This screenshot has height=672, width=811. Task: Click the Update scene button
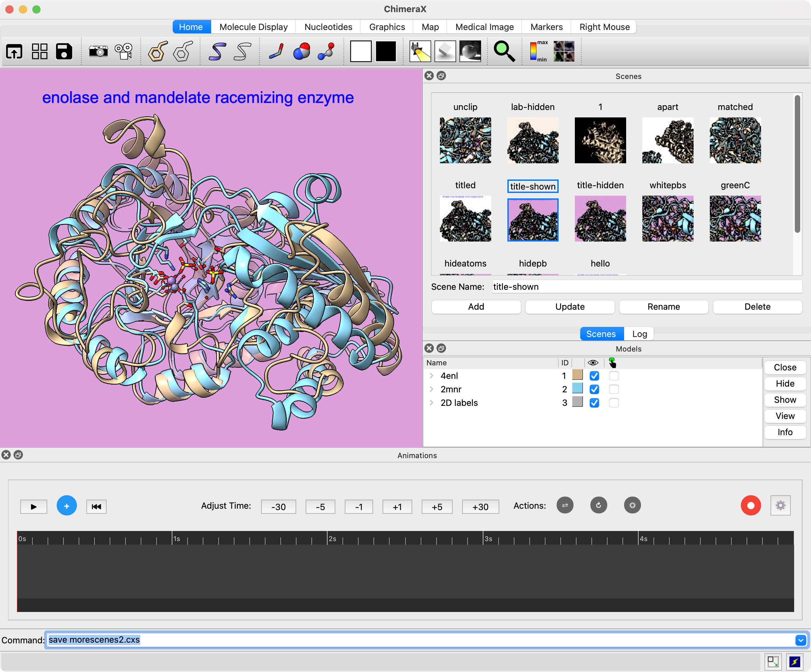[570, 307]
